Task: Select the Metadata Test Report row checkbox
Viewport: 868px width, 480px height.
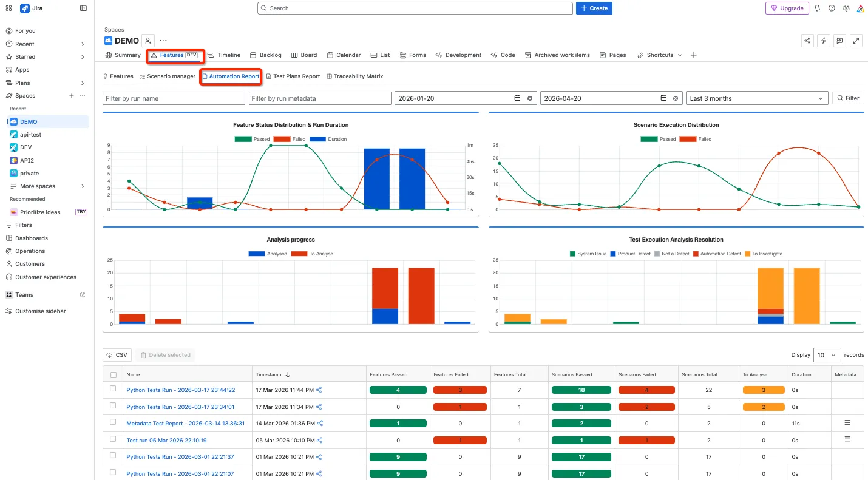Action: pyautogui.click(x=113, y=422)
